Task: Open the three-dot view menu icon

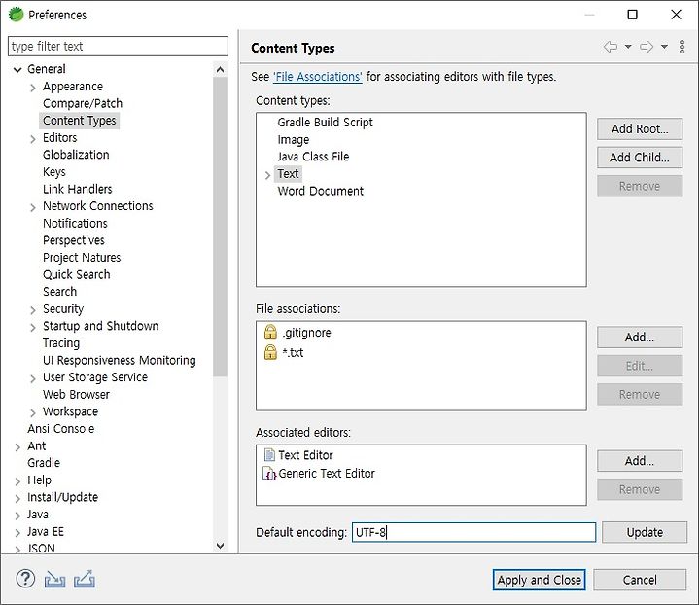Action: click(x=682, y=47)
